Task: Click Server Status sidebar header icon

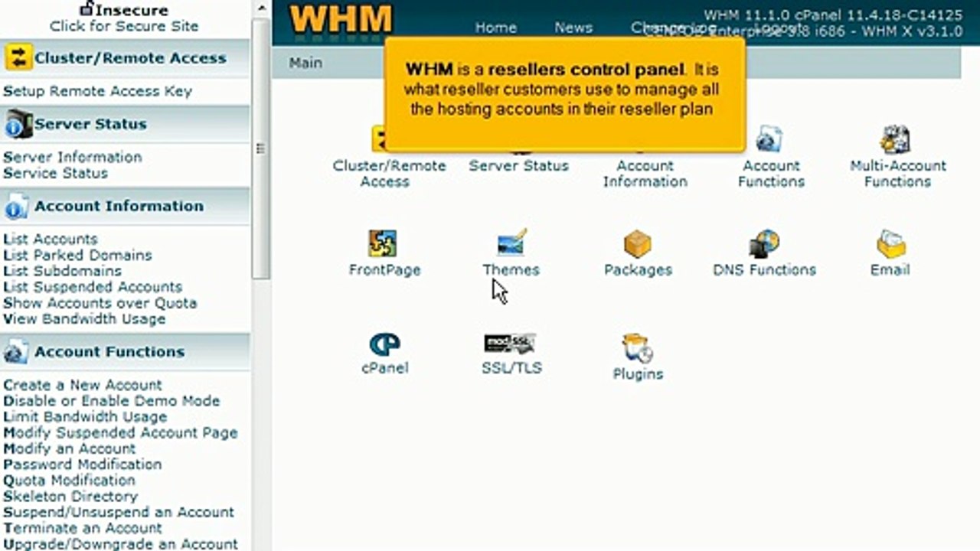Action: [18, 123]
